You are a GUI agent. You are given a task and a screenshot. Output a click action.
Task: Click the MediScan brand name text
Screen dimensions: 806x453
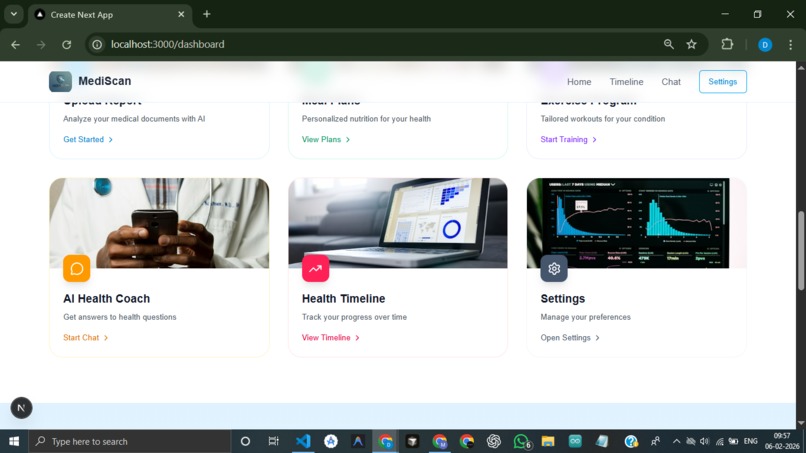[104, 81]
